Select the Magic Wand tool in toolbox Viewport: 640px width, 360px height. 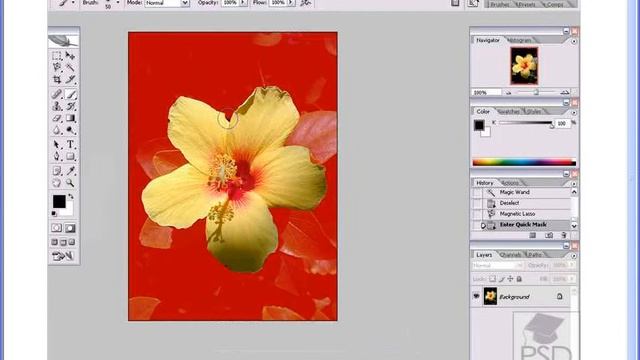[70, 67]
